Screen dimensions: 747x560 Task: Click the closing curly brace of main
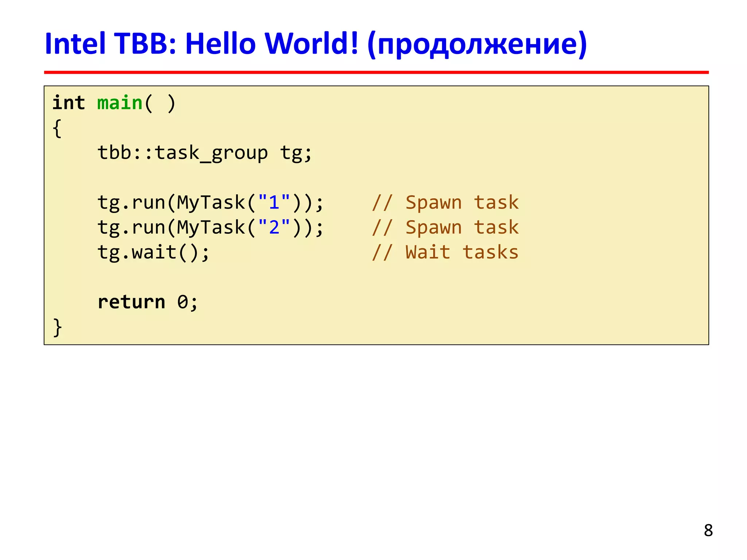coord(57,327)
